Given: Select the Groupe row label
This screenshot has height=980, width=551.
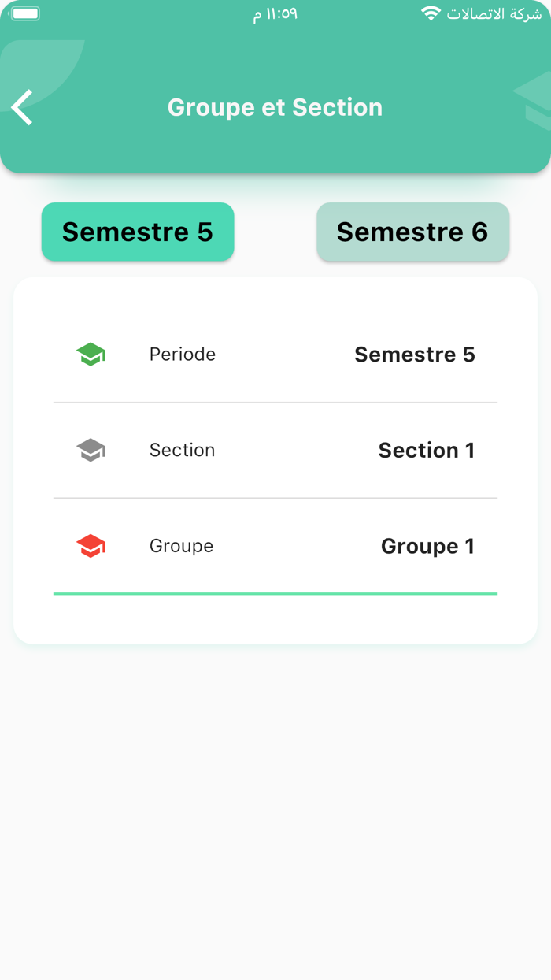Looking at the screenshot, I should (x=181, y=546).
